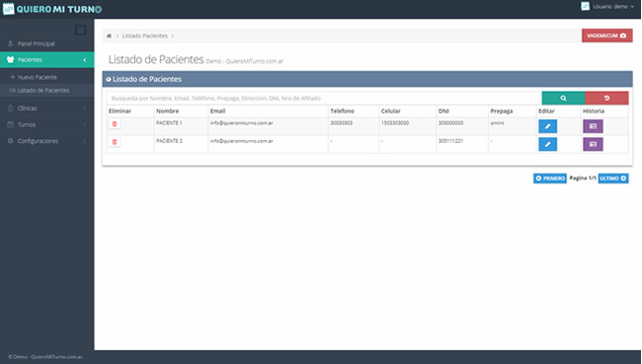Click the user avatar icon
This screenshot has height=364, width=642.
585,6
